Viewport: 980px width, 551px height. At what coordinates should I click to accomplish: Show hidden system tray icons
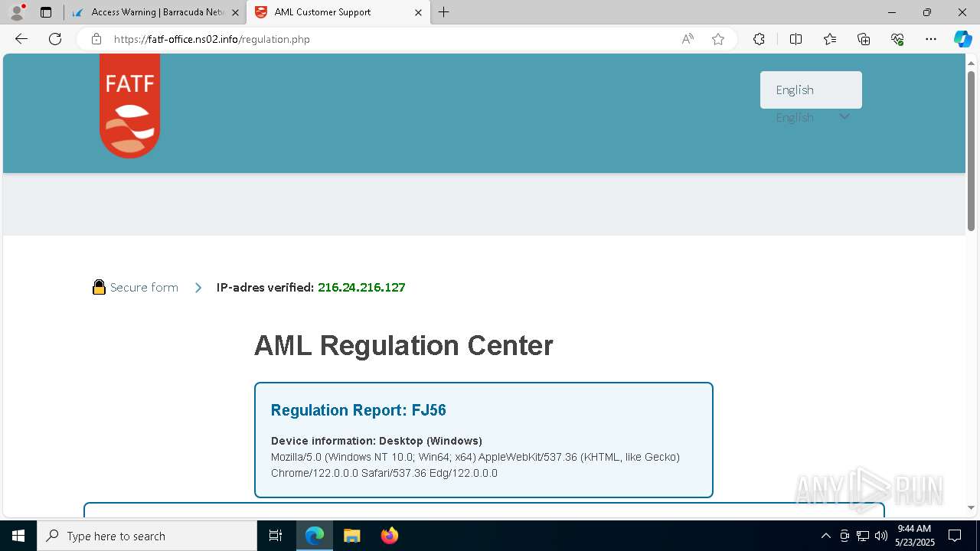point(825,536)
